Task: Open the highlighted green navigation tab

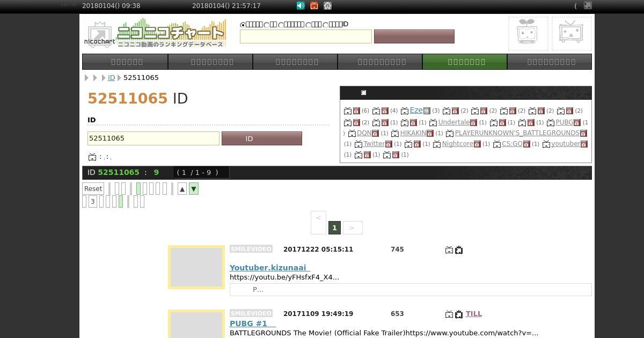Action: pyautogui.click(x=465, y=62)
